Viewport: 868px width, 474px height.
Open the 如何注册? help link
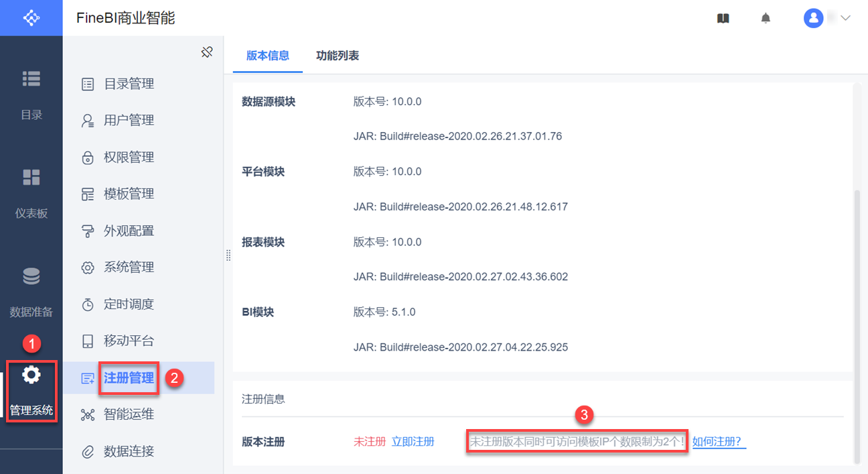click(x=719, y=442)
